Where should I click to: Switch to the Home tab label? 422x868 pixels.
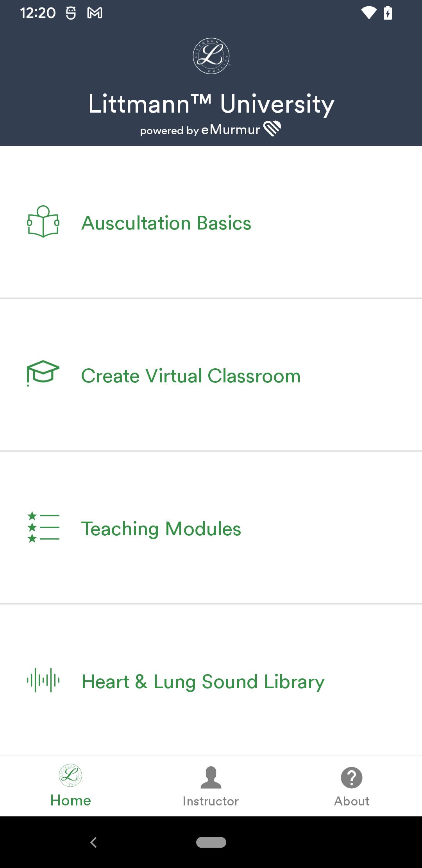click(71, 800)
